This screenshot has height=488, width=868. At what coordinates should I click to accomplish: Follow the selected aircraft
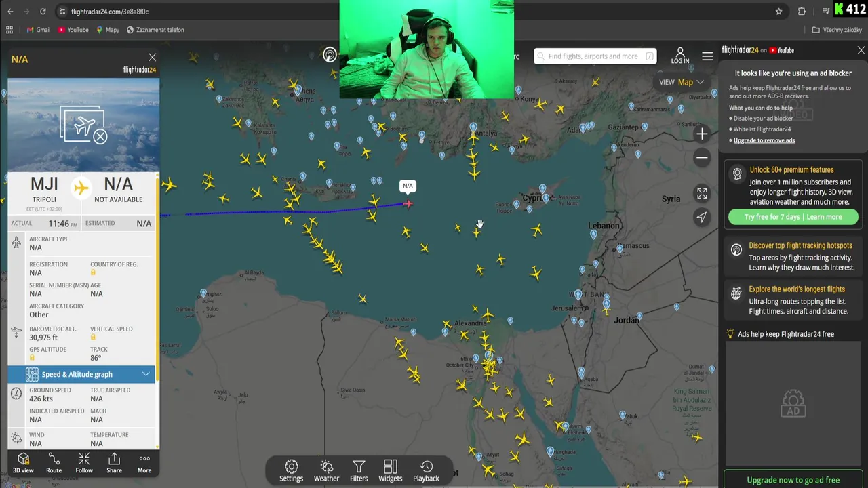84,464
